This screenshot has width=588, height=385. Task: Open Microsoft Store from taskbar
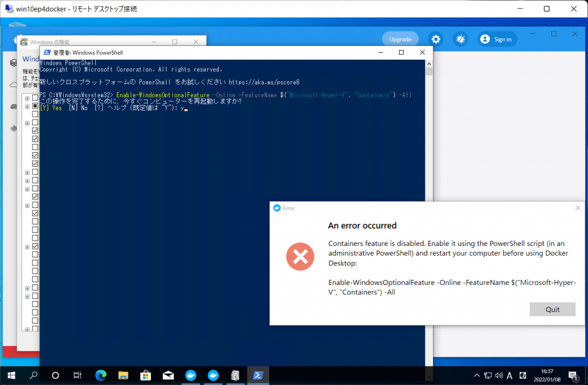click(x=145, y=375)
